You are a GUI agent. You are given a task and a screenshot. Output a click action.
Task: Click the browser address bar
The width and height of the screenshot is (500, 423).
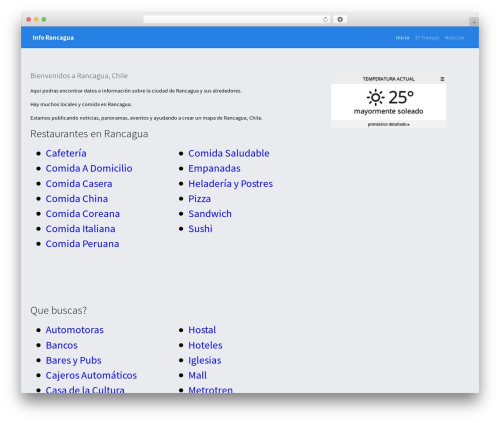(237, 20)
